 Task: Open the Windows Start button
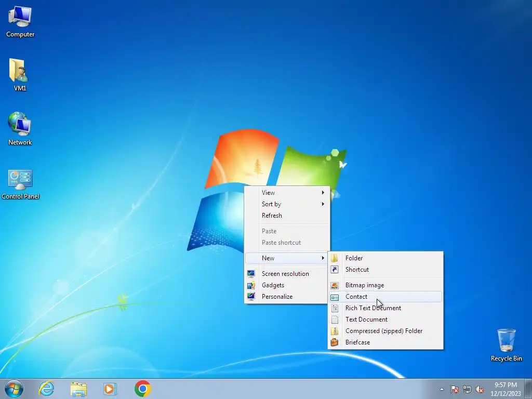[x=14, y=389]
